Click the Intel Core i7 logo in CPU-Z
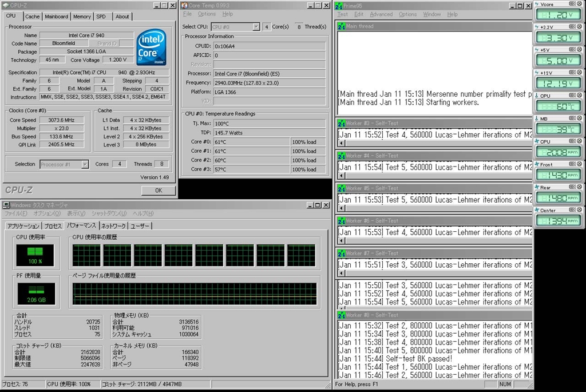Image resolution: width=586 pixels, height=392 pixels. click(x=152, y=46)
